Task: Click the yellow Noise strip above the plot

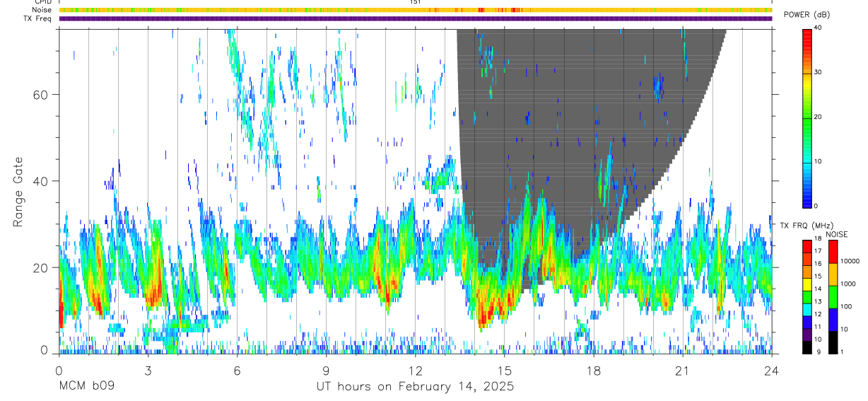Action: [x=416, y=10]
